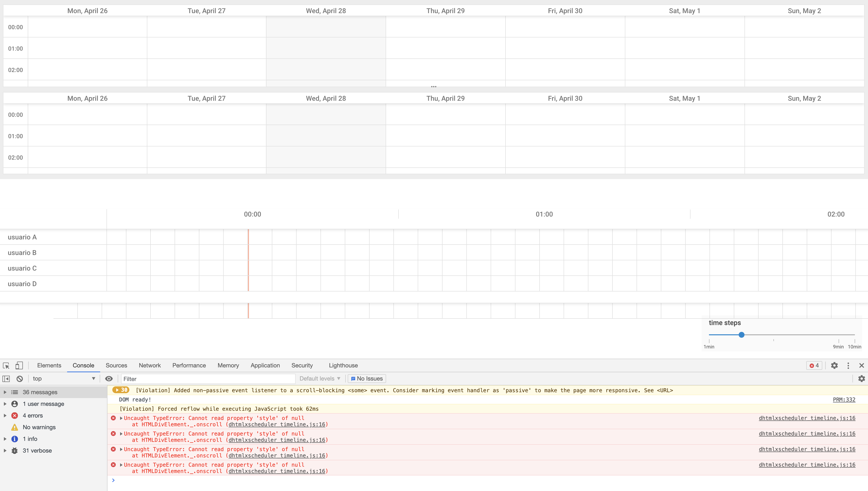Select the usuario C timeline row label
Screen dimensions: 868x491
[x=22, y=268]
